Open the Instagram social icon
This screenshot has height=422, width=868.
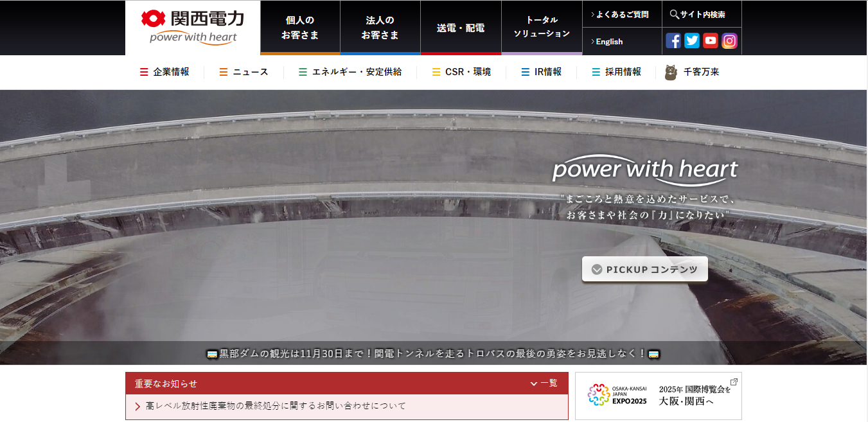pyautogui.click(x=729, y=41)
